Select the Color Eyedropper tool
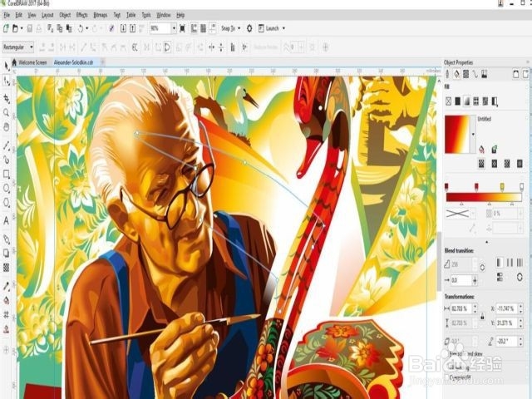 [x=6, y=286]
